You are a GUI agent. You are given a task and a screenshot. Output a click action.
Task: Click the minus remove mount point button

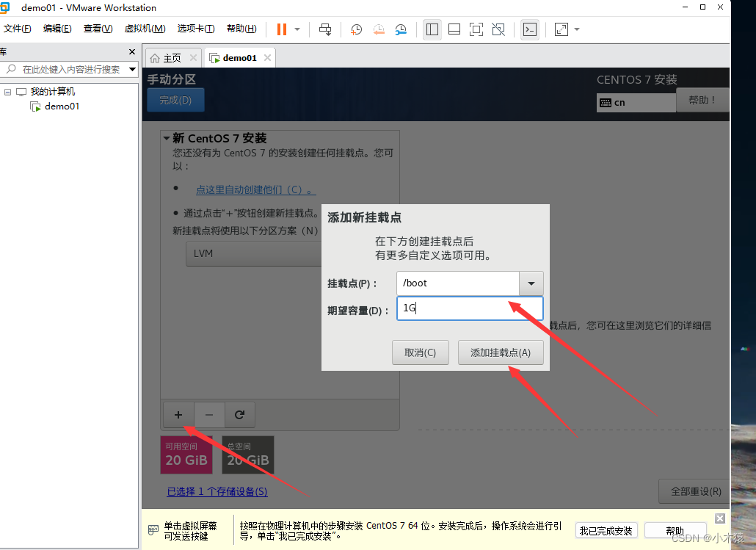pyautogui.click(x=209, y=415)
